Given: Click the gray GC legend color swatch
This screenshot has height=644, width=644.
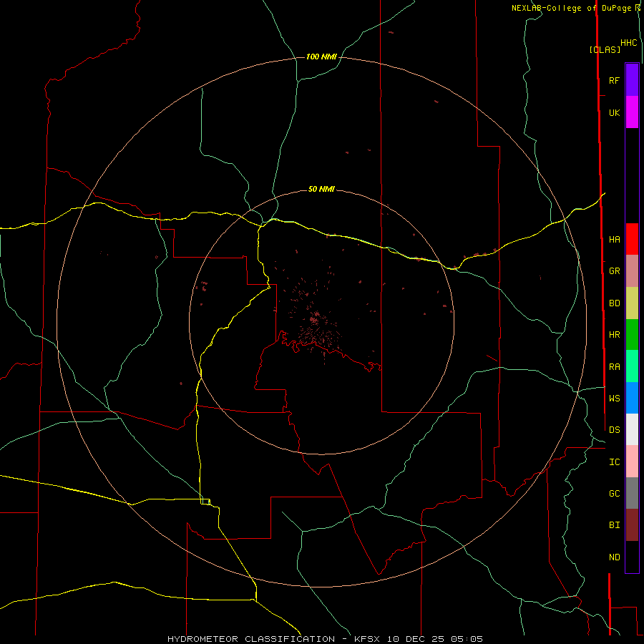Looking at the screenshot, I should (632, 493).
